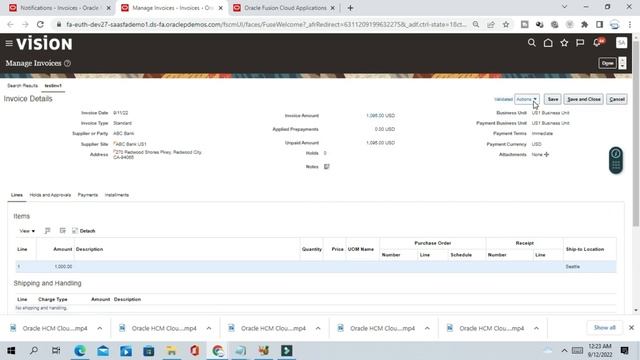Click Save and Close
Viewport: 640px width, 360px height.
[584, 99]
